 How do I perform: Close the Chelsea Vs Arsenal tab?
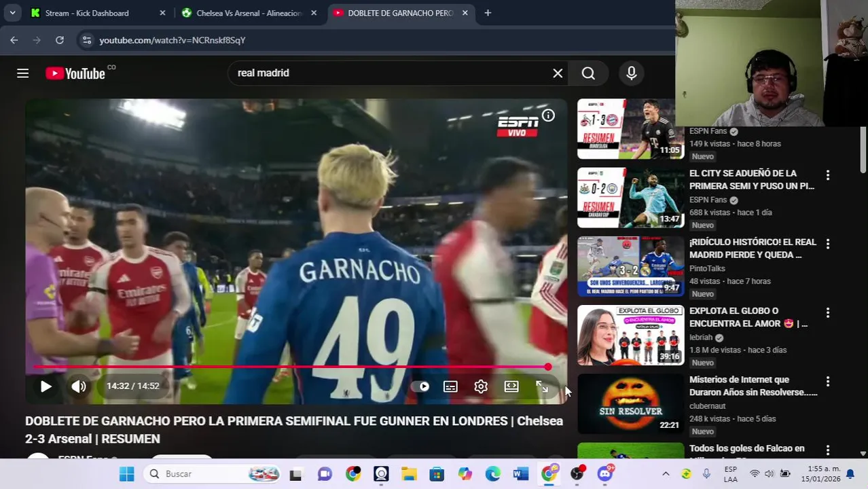point(314,13)
